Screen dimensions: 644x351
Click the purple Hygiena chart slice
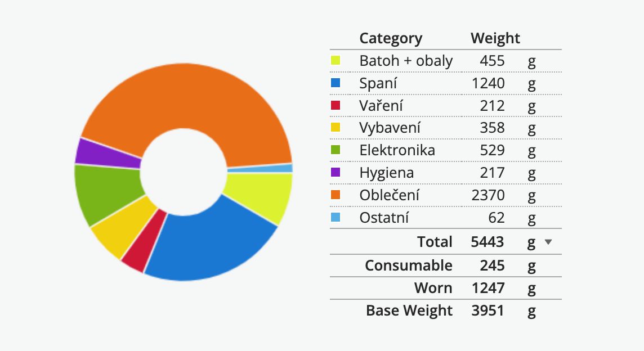pos(107,153)
